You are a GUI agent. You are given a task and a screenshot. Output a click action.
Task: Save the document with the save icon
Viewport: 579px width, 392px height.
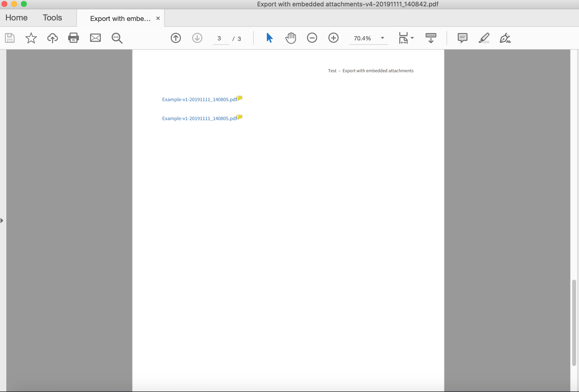(10, 38)
